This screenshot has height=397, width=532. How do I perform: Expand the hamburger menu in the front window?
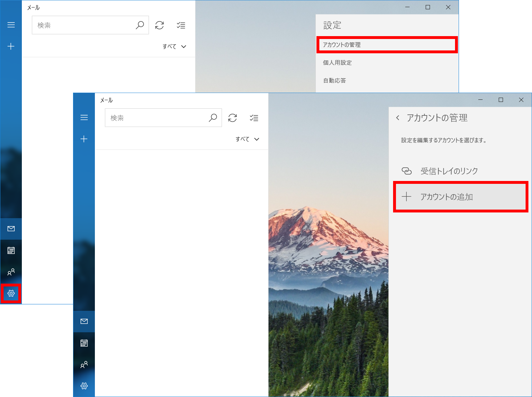pyautogui.click(x=84, y=118)
